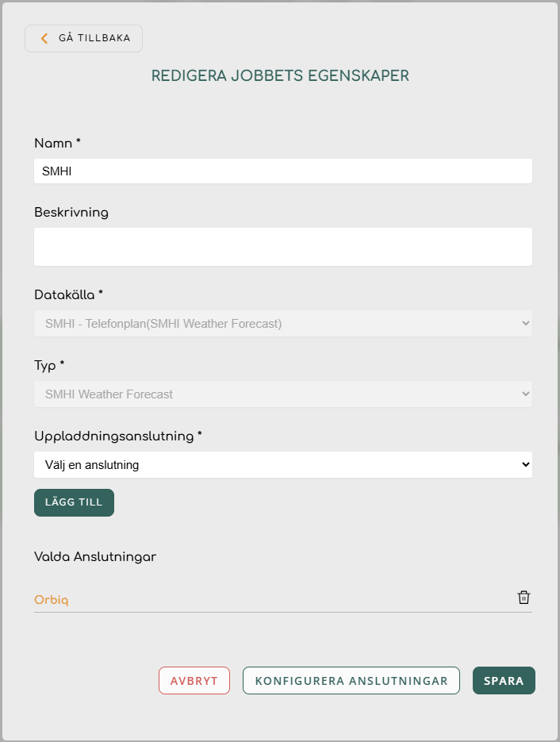Image resolution: width=560 pixels, height=742 pixels.
Task: Click the Typ label text
Action: click(x=48, y=366)
